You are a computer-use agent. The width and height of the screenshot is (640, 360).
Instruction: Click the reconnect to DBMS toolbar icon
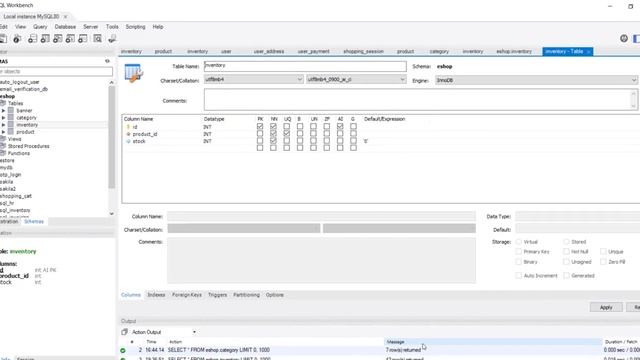click(112, 39)
